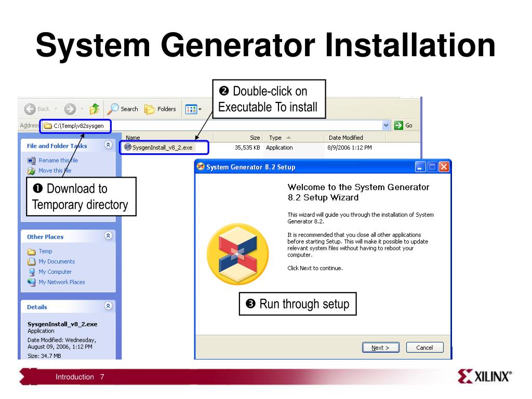Collapse the Details panel

(x=108, y=306)
